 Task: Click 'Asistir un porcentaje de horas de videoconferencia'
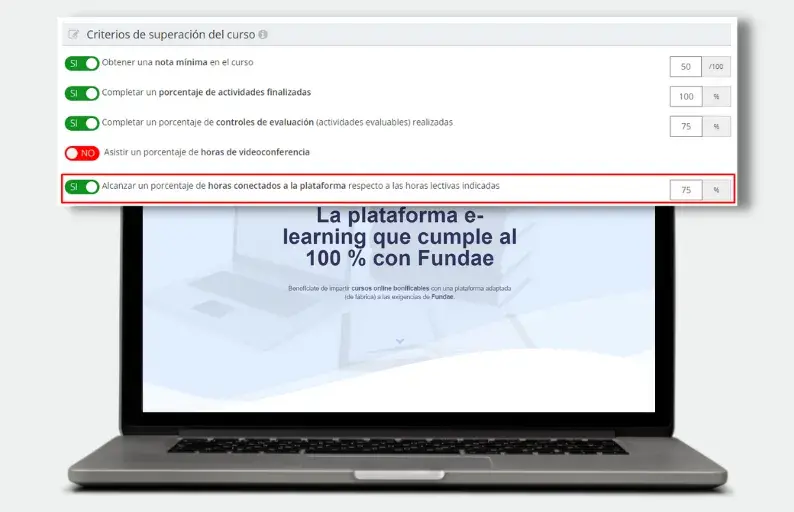207,152
